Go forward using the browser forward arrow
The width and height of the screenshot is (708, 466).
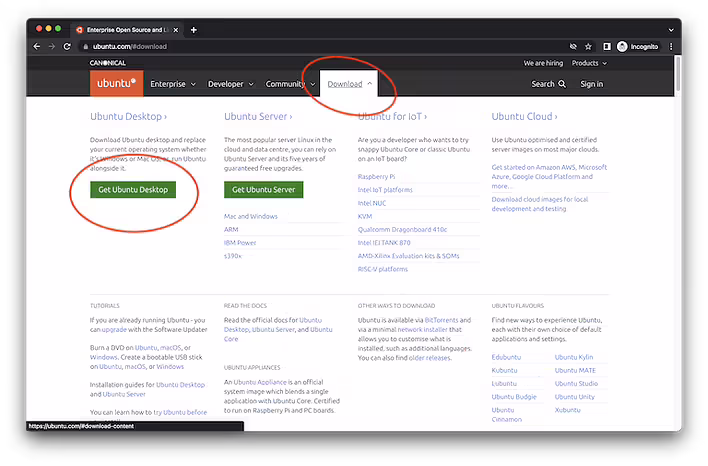pyautogui.click(x=52, y=47)
